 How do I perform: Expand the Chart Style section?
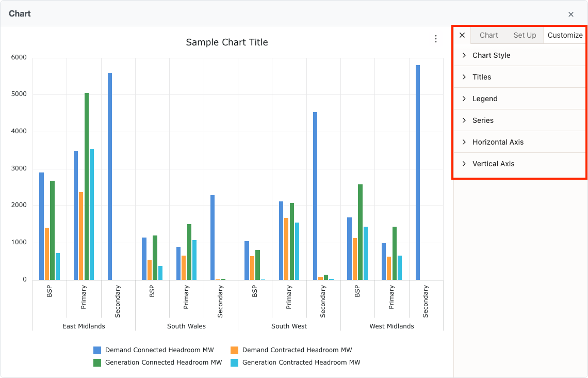click(x=491, y=55)
